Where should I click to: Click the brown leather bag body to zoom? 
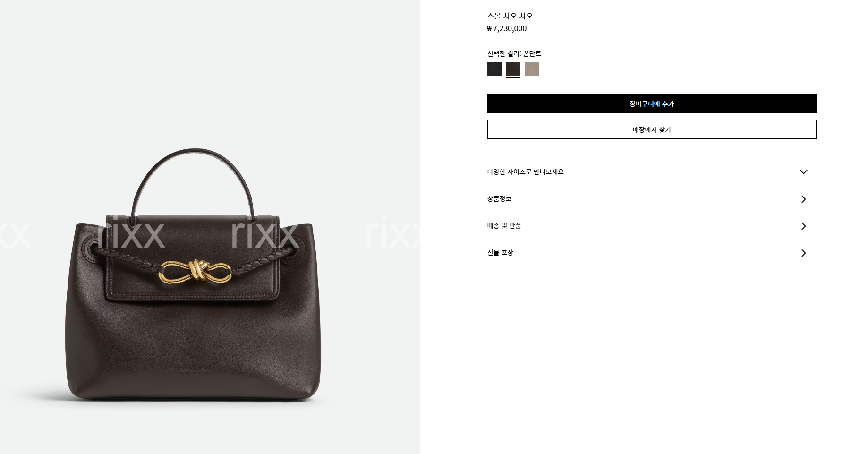pos(193,340)
